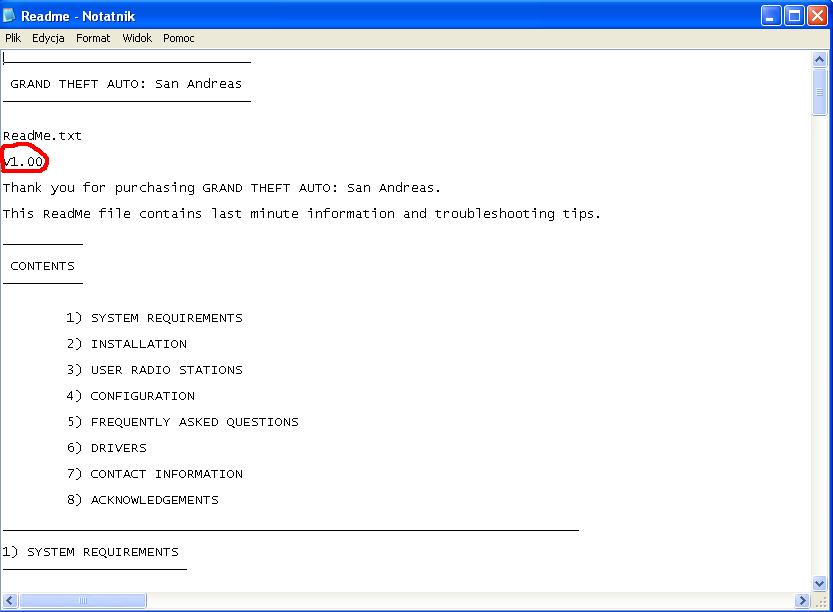Click the underlined section header '1) SYSTEM REQUIREMENTS'
Screen dimensions: 833x612
point(90,552)
